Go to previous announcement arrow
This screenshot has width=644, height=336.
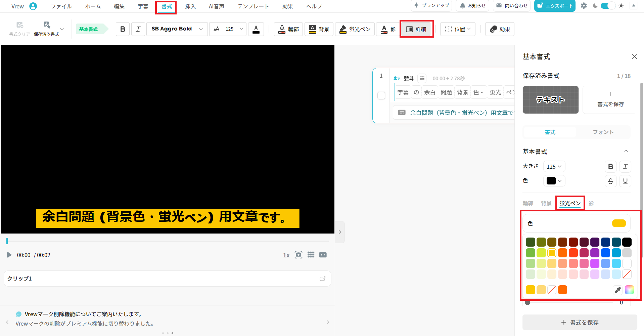pos(7,322)
